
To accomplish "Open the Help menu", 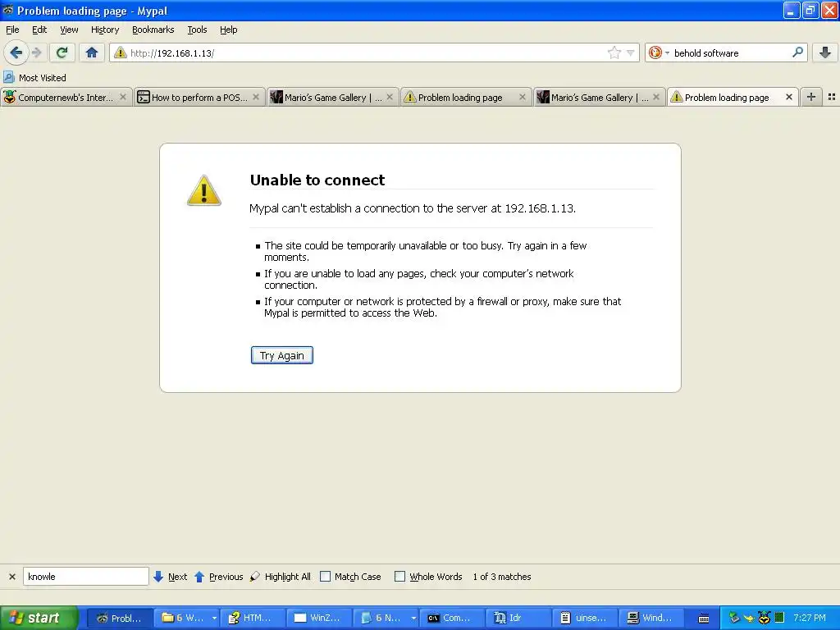I will click(228, 30).
